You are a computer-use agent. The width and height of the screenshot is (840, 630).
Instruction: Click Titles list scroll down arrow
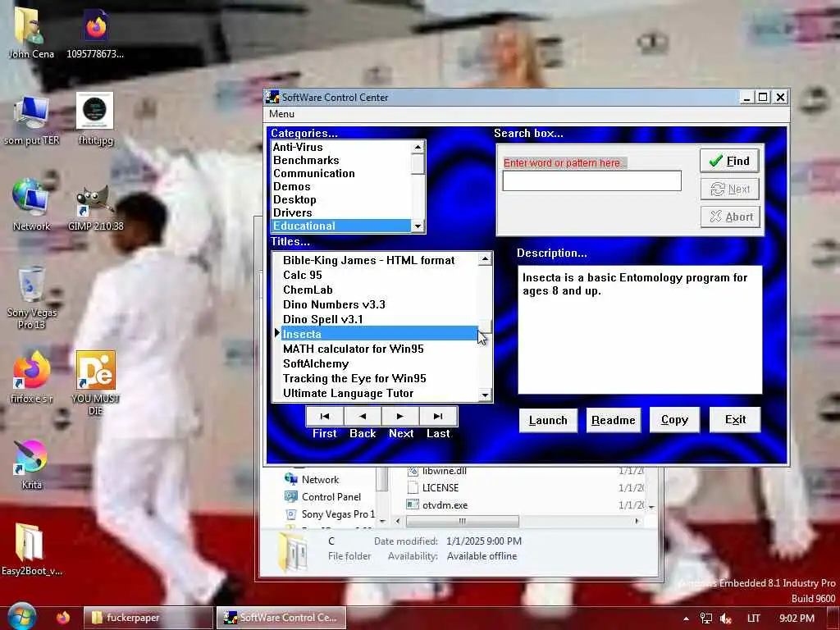coord(485,395)
